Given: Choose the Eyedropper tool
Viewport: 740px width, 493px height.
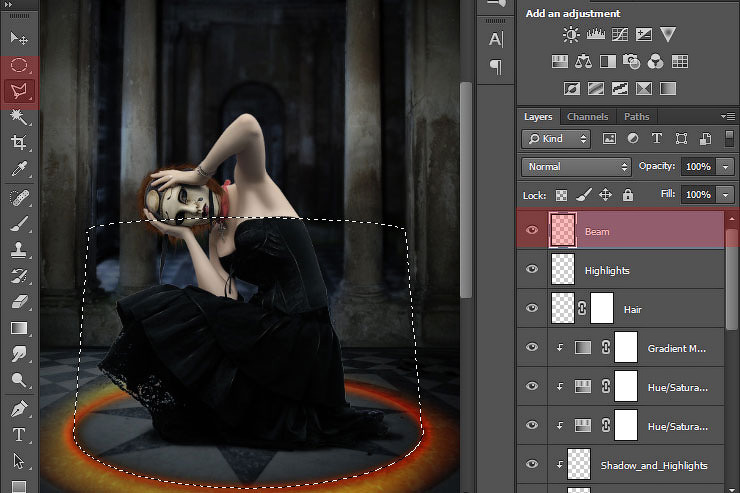Looking at the screenshot, I should click(19, 170).
